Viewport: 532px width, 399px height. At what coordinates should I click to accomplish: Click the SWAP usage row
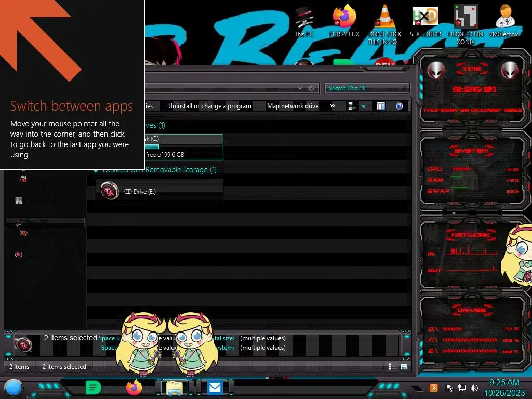coord(473,191)
